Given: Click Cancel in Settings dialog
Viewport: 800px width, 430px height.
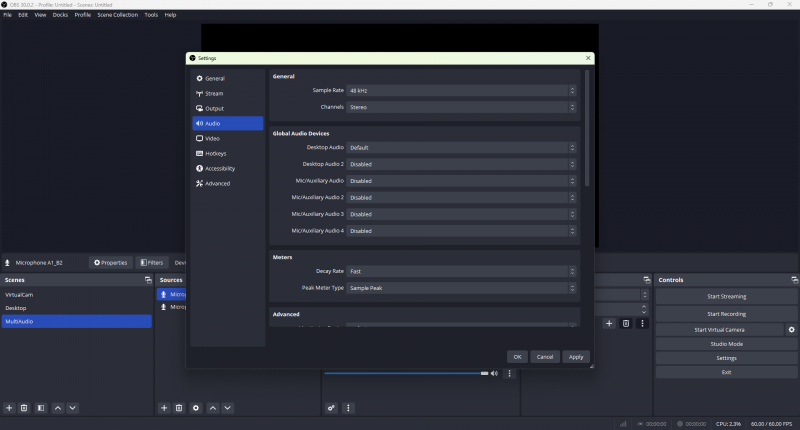Looking at the screenshot, I should (545, 357).
